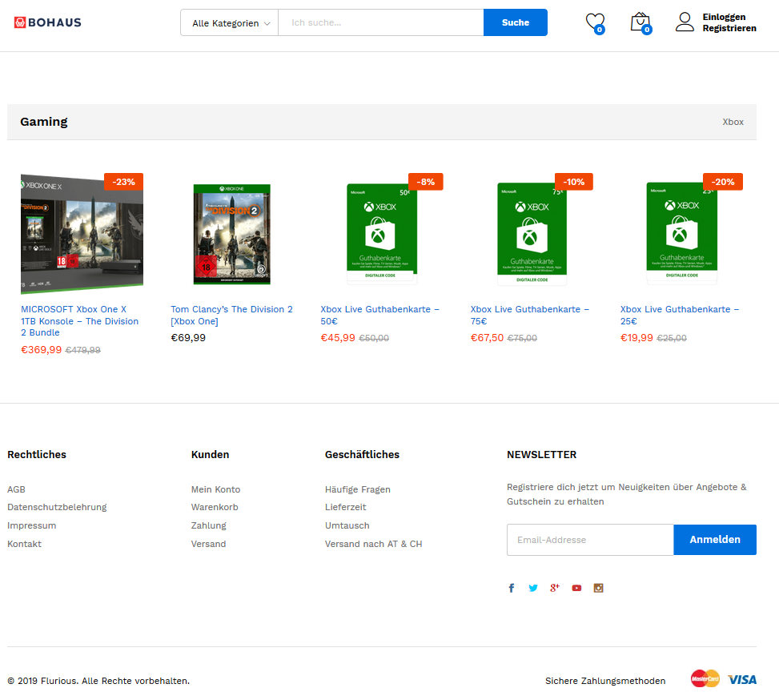Click the €369,99 sale price

42,350
